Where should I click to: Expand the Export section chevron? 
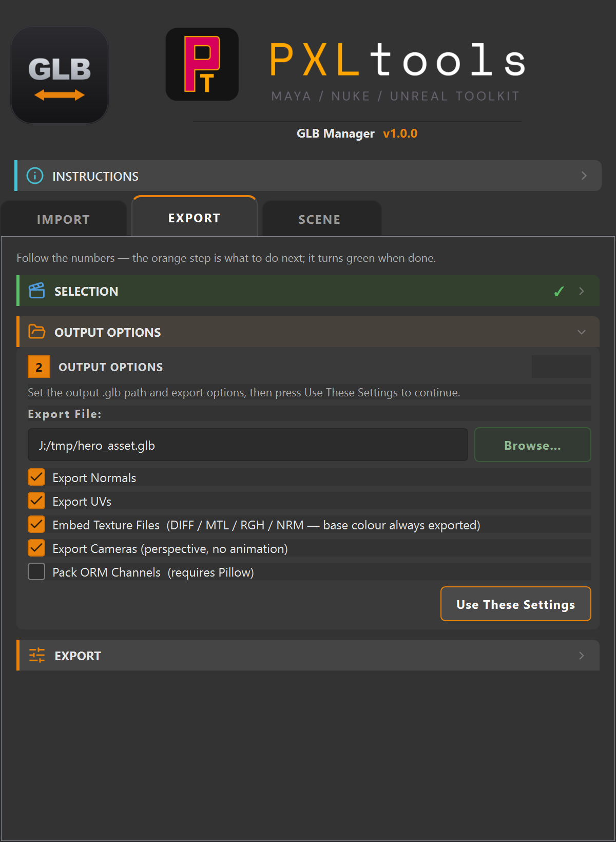click(582, 656)
